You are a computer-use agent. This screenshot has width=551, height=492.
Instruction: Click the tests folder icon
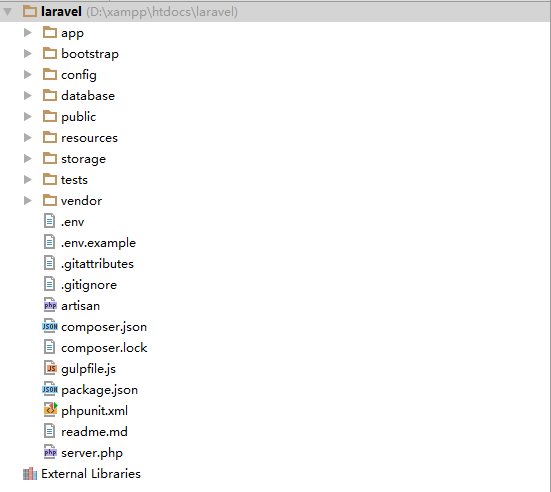[50, 179]
